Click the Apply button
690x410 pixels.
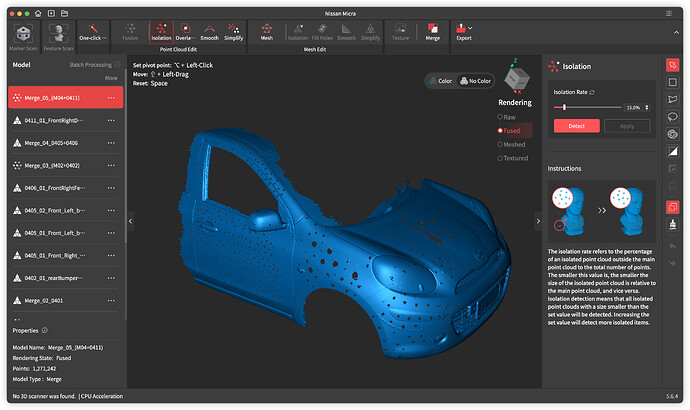tap(627, 126)
